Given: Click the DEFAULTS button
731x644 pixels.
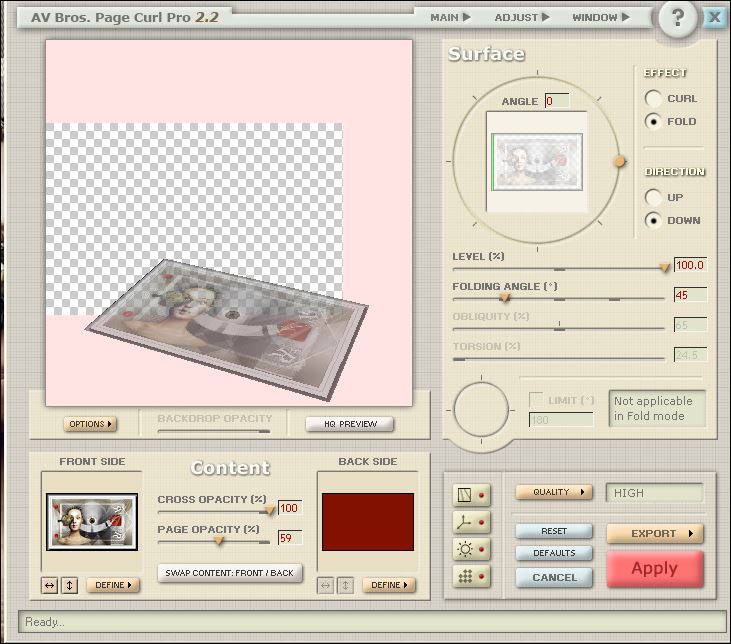Looking at the screenshot, I should pyautogui.click(x=554, y=553).
